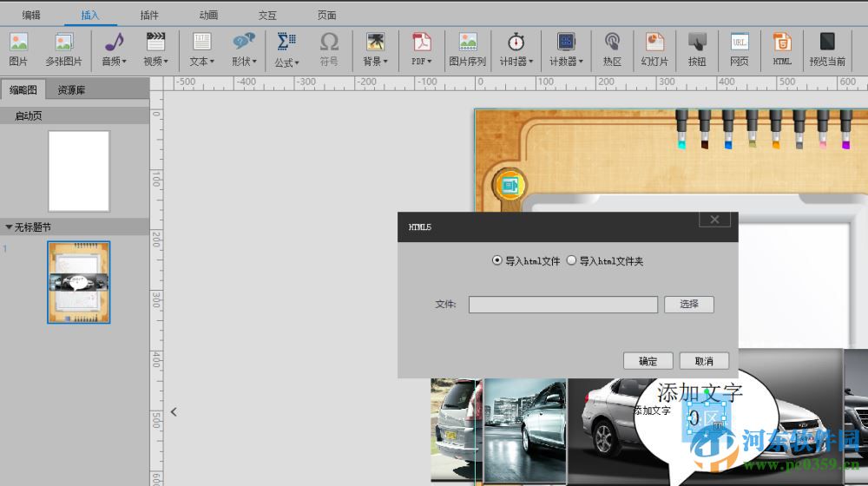Select the 导入html文件 radio option

click(496, 260)
